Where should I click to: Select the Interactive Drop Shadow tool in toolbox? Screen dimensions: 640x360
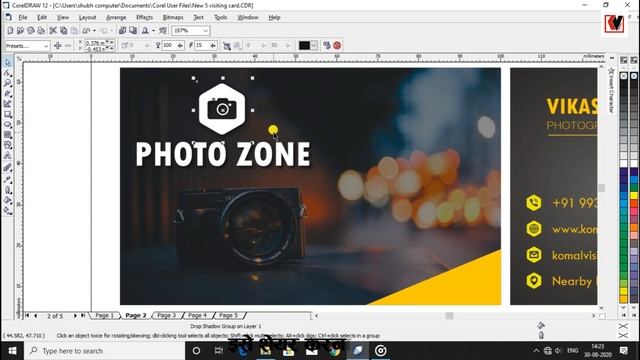click(7, 167)
